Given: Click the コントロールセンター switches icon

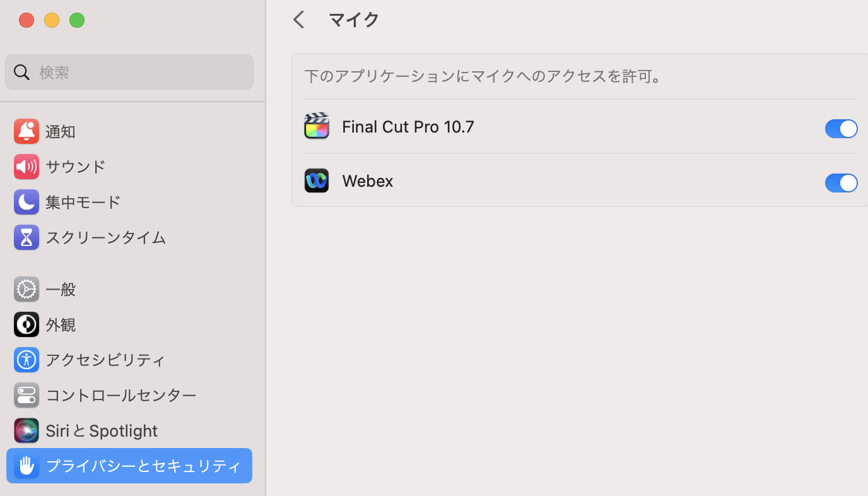Looking at the screenshot, I should pyautogui.click(x=26, y=395).
